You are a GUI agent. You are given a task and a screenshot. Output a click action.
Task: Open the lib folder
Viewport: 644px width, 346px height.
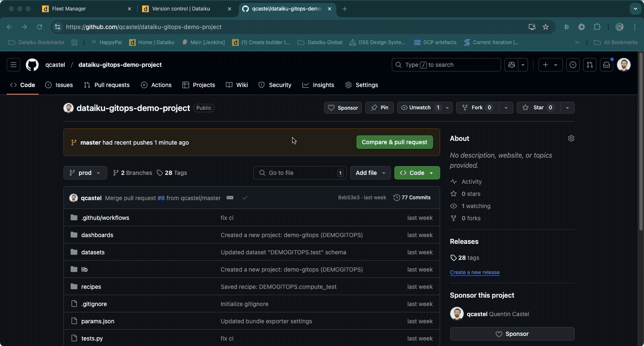coord(84,269)
